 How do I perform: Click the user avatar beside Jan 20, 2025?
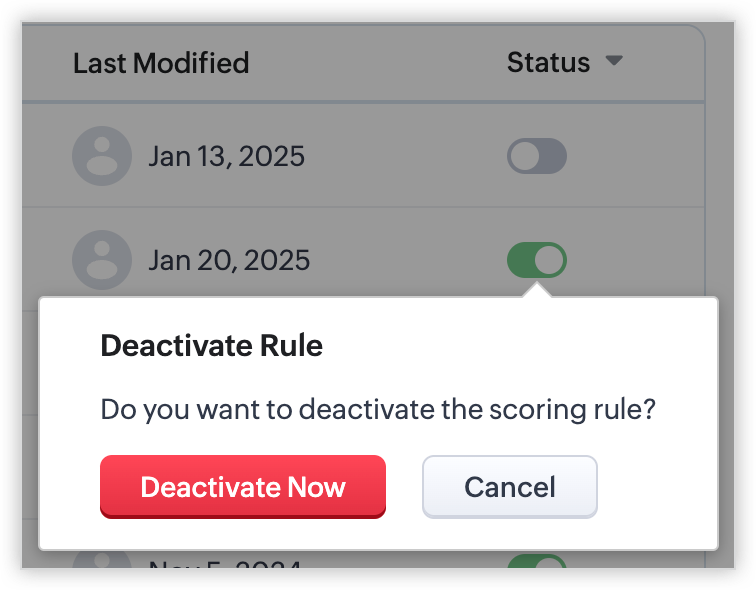coord(101,260)
